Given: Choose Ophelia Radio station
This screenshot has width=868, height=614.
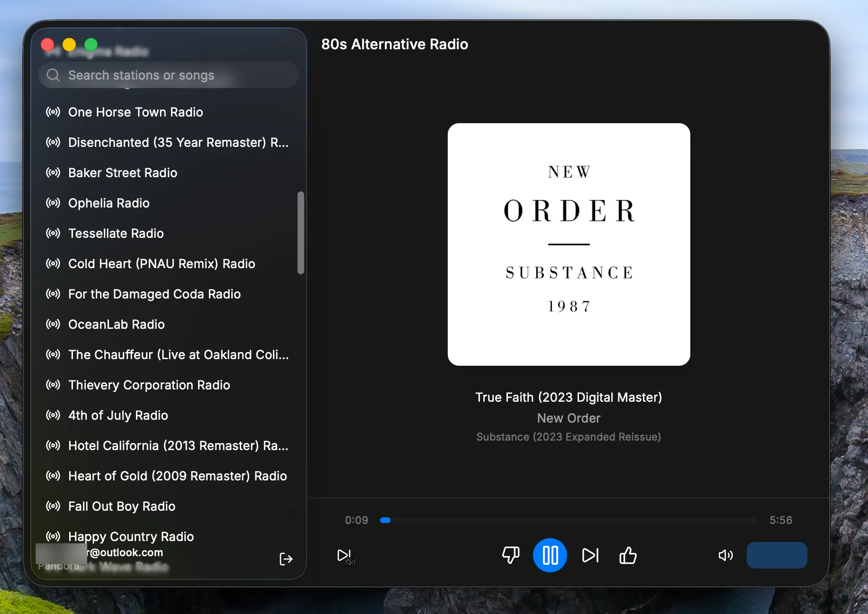Looking at the screenshot, I should 168,203.
